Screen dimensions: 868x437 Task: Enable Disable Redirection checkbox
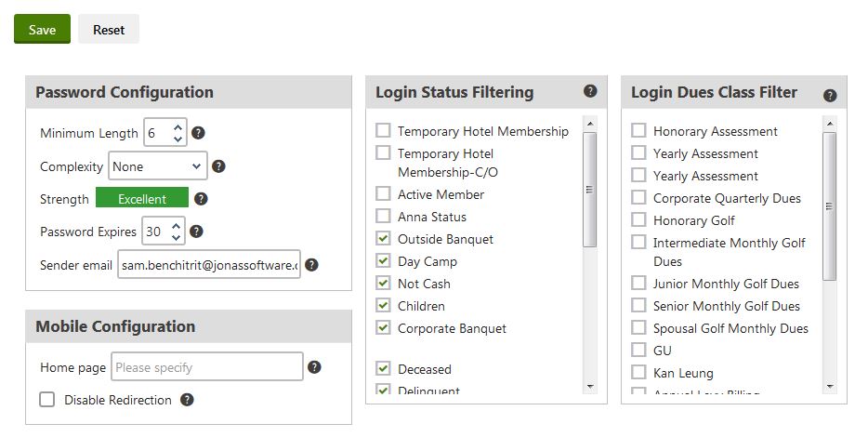tap(47, 400)
